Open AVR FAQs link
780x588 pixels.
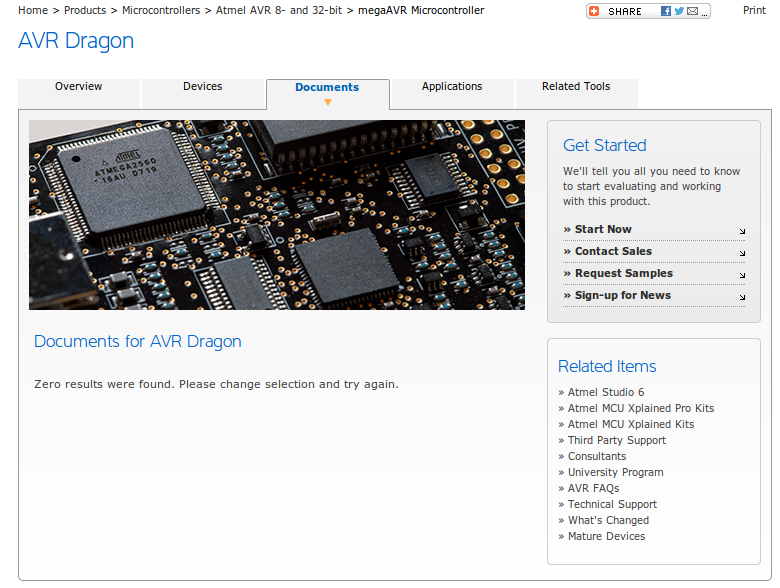coord(593,489)
